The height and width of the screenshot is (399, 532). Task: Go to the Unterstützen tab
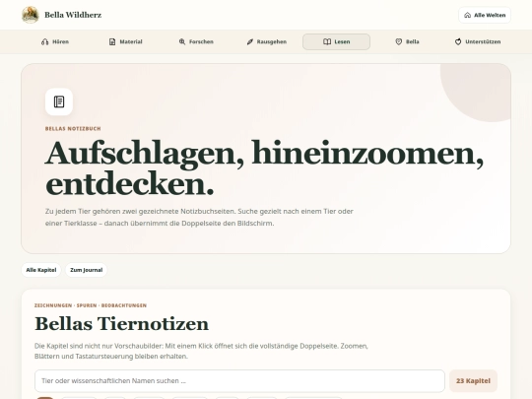(477, 41)
